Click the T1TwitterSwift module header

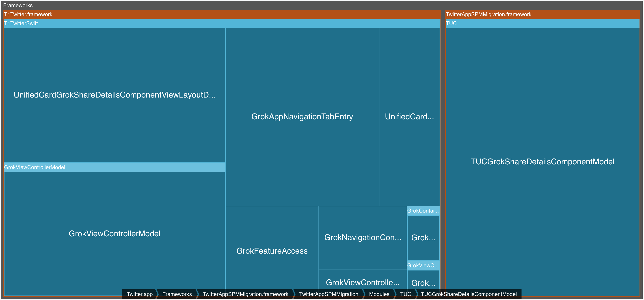point(21,23)
